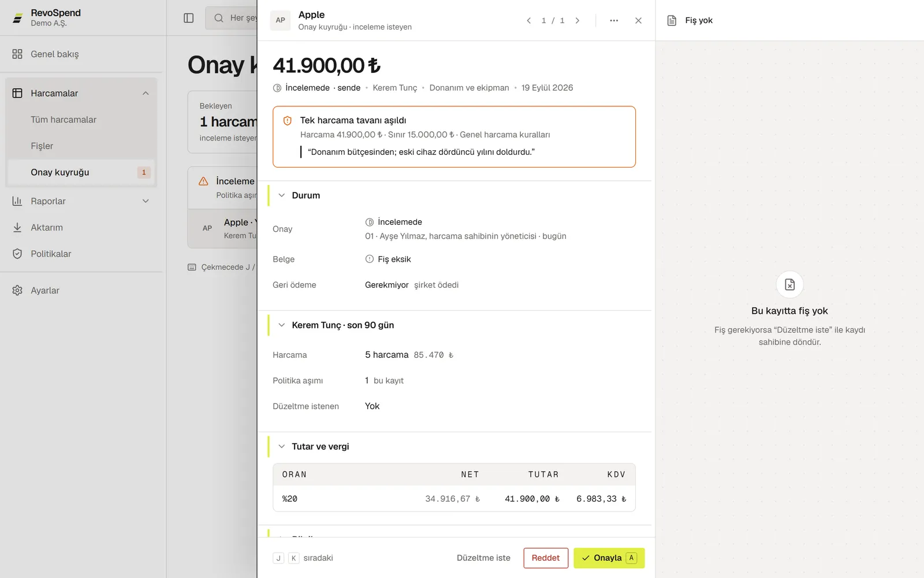Click the search magnifier icon
This screenshot has height=578, width=924.
(219, 18)
